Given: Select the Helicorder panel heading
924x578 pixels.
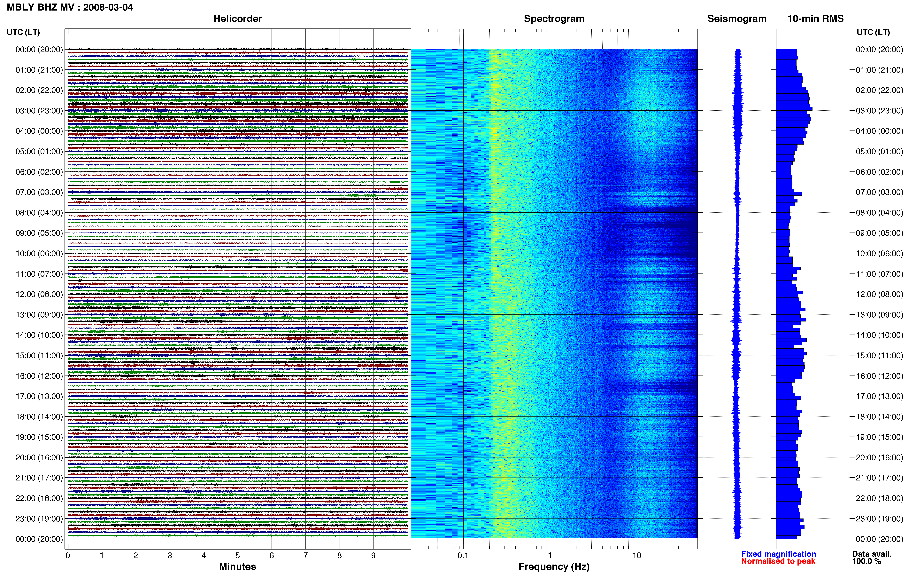Looking at the screenshot, I should [238, 19].
